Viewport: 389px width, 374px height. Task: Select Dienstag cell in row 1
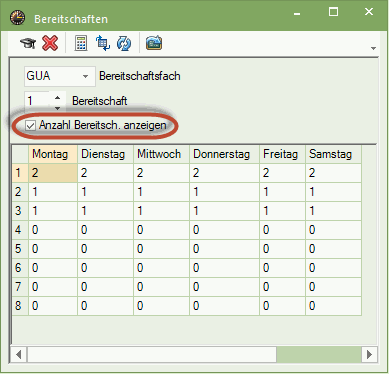coord(105,173)
